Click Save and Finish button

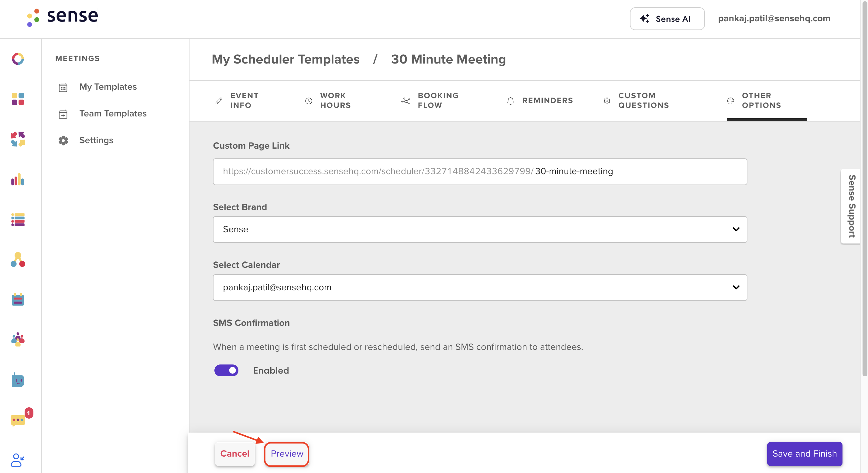(x=804, y=454)
